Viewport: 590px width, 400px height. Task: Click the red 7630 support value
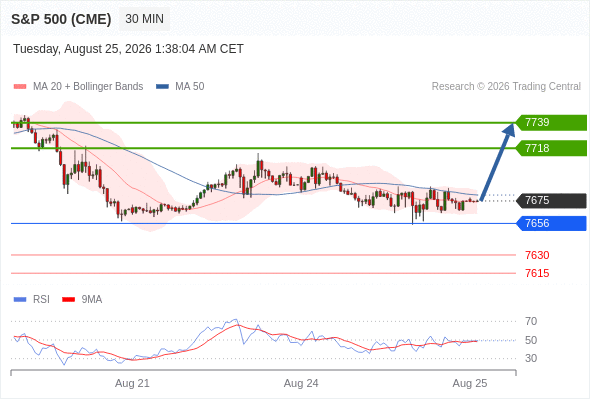pos(537,255)
